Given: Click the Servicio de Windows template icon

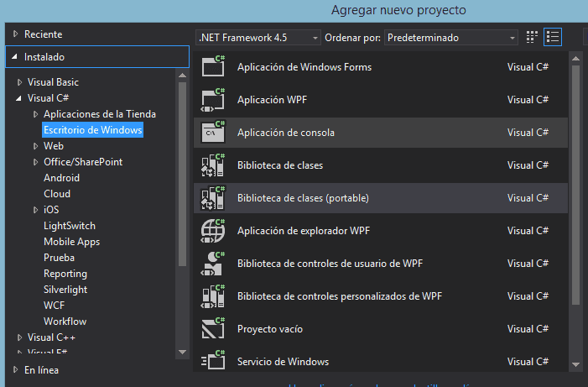Looking at the screenshot, I should [213, 360].
